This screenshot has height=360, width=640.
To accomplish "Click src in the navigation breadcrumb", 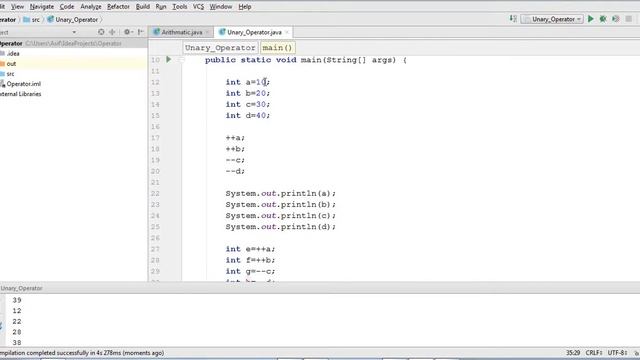I will point(32,20).
